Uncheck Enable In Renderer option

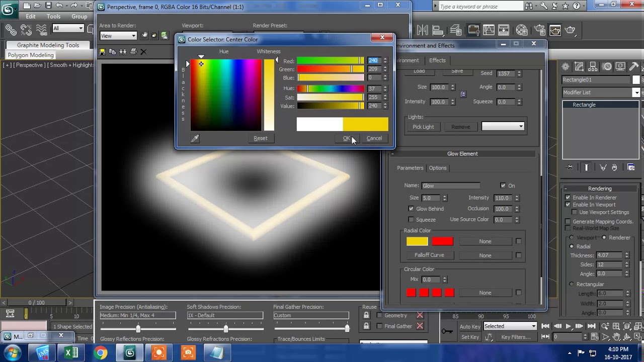coord(568,198)
